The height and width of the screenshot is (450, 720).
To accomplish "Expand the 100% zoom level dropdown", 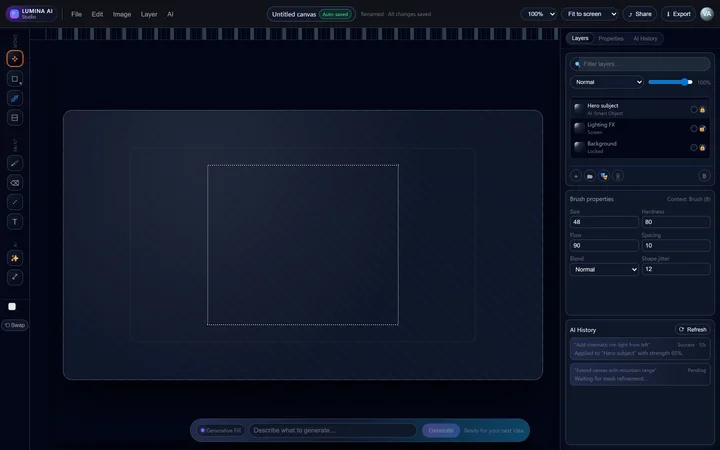I will click(x=539, y=14).
